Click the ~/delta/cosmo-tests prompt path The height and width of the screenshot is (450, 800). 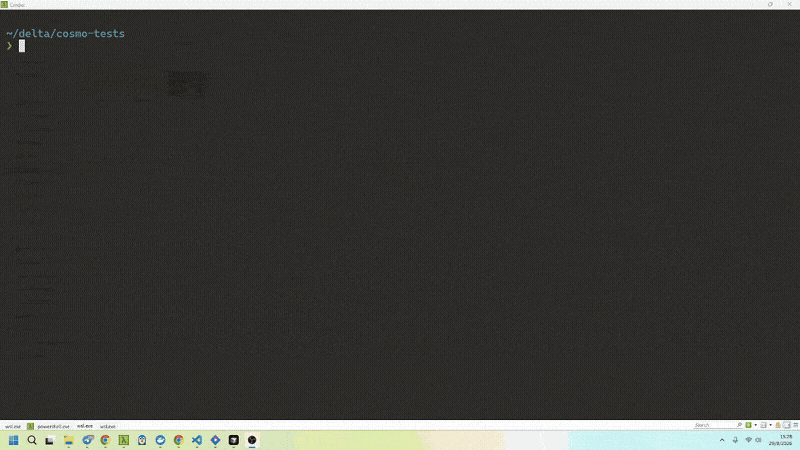(65, 33)
